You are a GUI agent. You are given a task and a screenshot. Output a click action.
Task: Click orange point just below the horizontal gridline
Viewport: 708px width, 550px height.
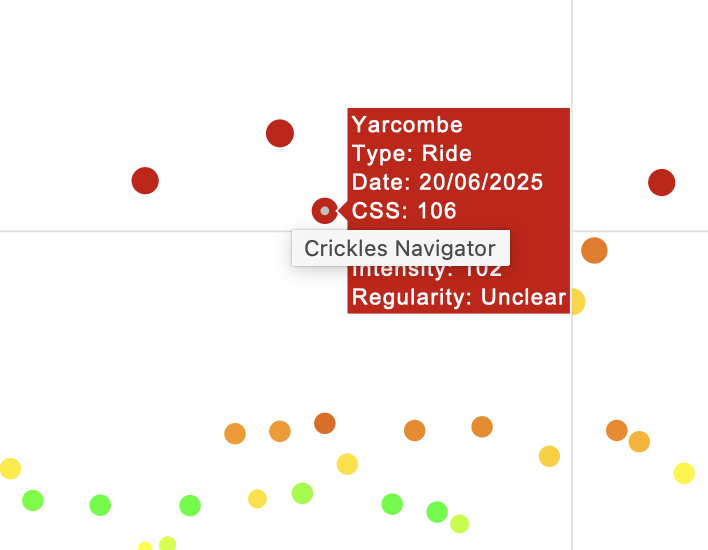pos(594,250)
